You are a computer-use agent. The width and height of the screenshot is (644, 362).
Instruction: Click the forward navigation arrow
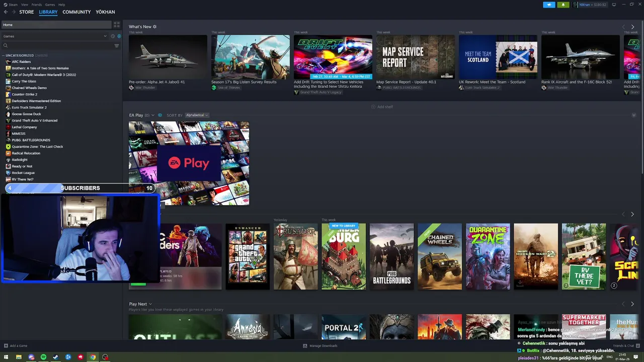click(14, 12)
